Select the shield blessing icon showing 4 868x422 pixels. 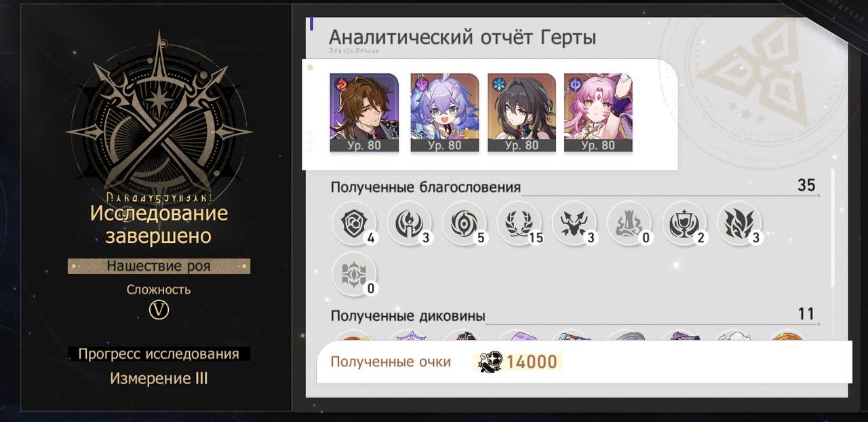(354, 223)
